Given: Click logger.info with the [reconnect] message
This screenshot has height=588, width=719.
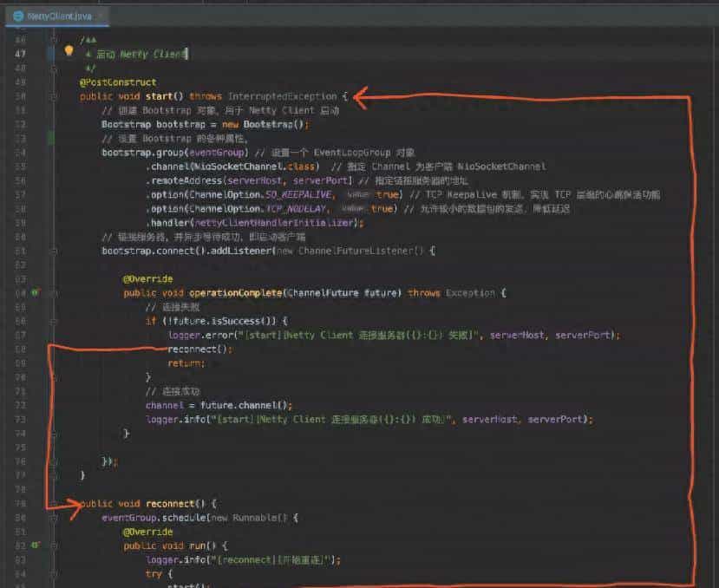Looking at the screenshot, I should (175, 560).
